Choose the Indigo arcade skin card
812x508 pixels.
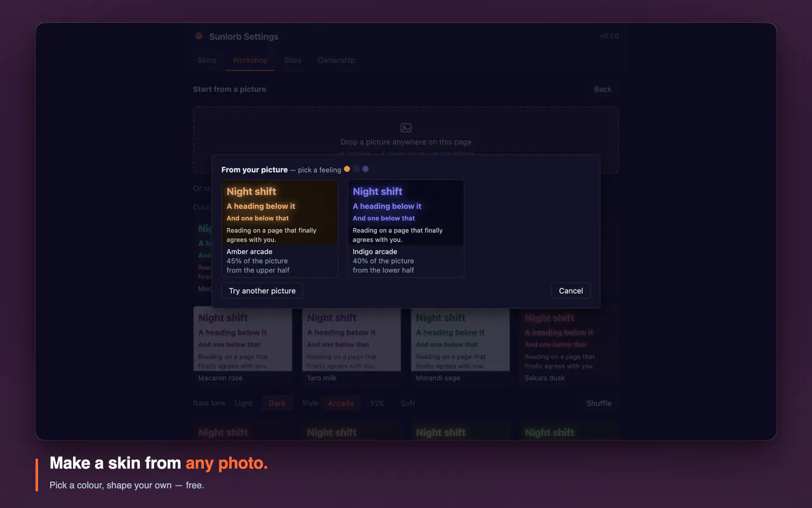(406, 229)
